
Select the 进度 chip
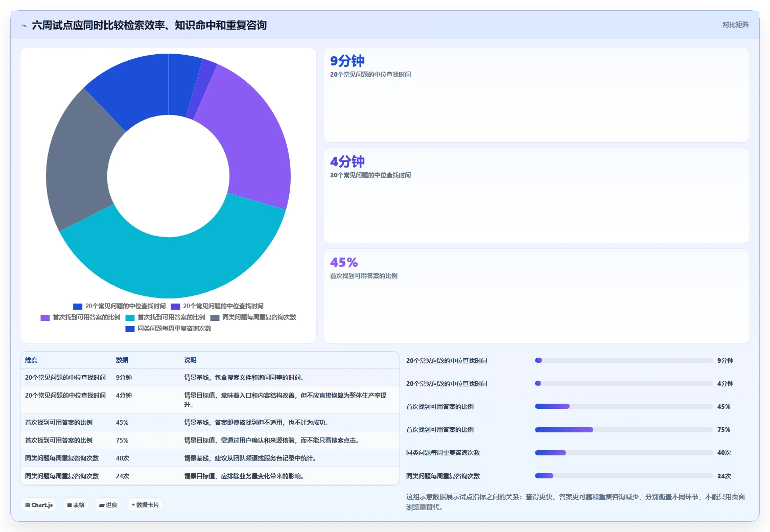(x=108, y=505)
